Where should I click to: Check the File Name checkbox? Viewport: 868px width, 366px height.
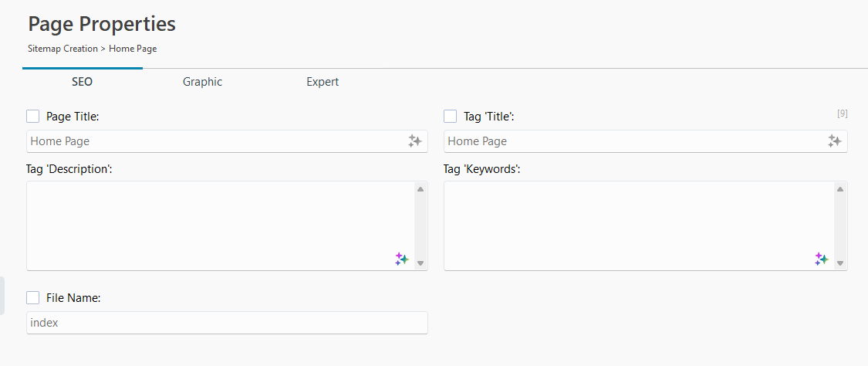33,297
